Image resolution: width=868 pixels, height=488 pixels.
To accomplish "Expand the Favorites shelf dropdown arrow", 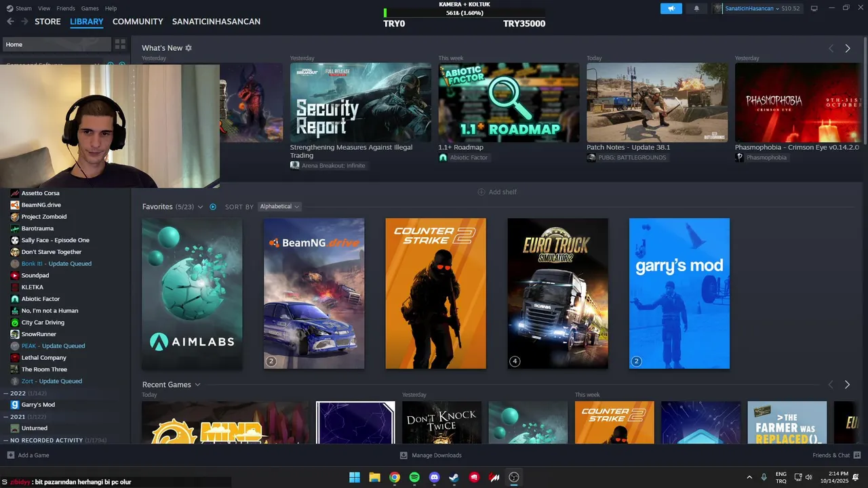I will [200, 207].
